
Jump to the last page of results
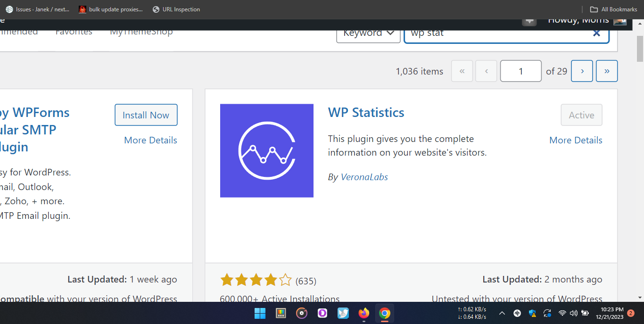(607, 71)
